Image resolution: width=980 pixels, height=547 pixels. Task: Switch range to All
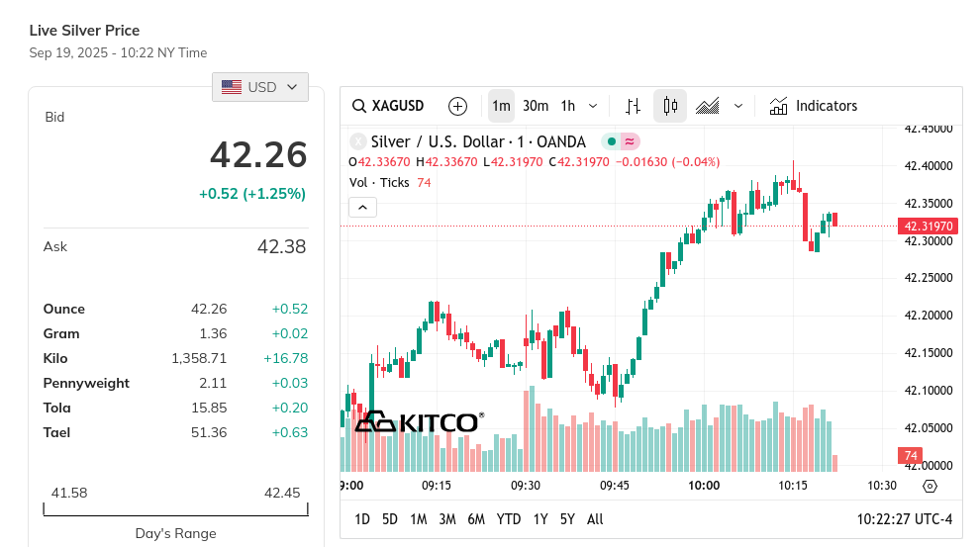click(595, 519)
